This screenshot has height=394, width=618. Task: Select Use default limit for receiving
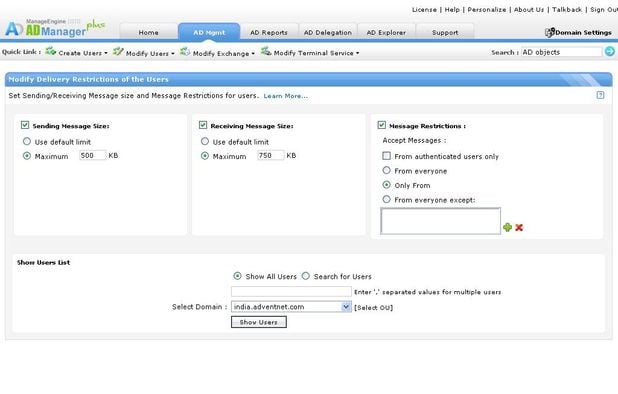click(205, 141)
